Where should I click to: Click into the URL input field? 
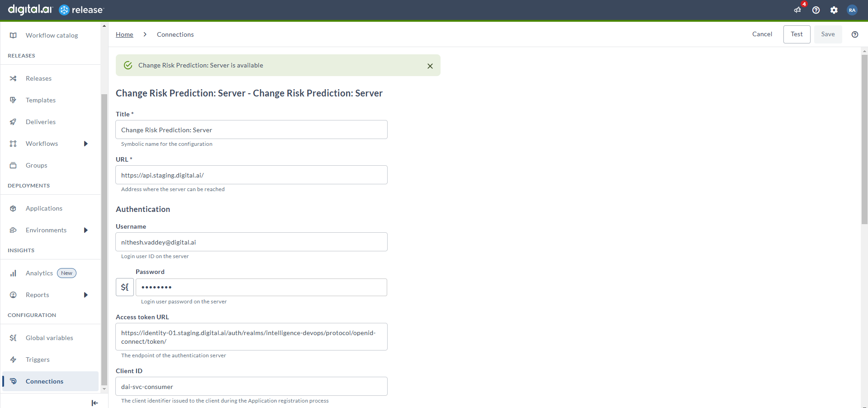click(x=251, y=175)
